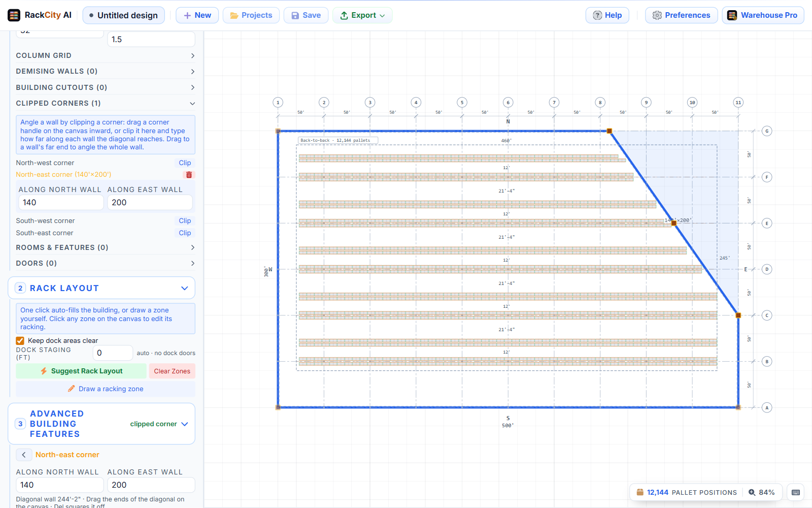Clip the South-west corner
The height and width of the screenshot is (508, 812).
(x=185, y=220)
